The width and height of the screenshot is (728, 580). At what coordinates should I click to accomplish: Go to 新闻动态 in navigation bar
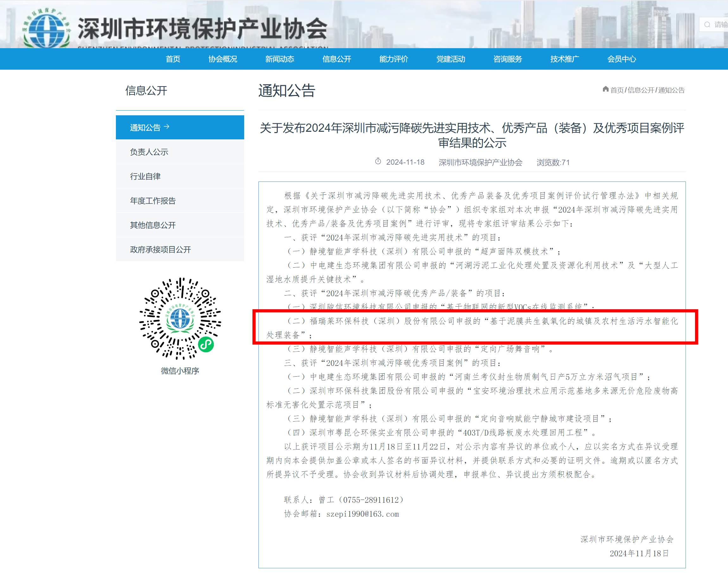[x=280, y=59]
